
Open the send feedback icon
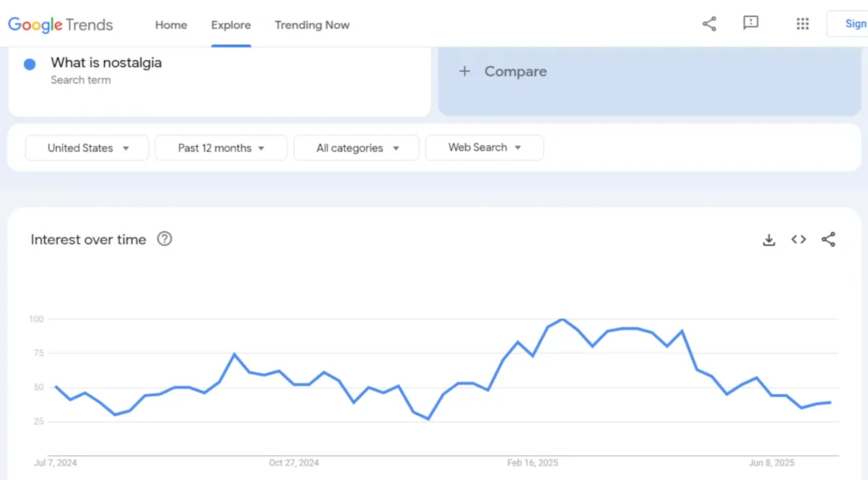[x=751, y=23]
